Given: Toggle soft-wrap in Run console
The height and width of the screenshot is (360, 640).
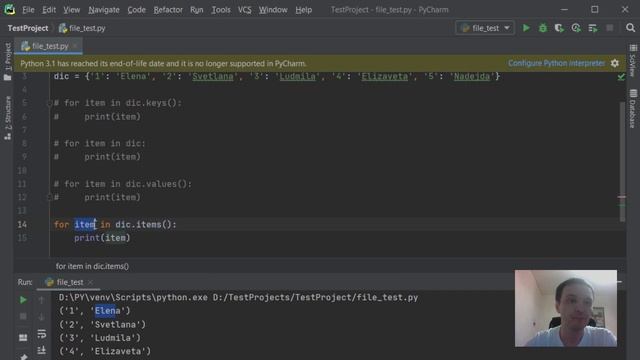Looking at the screenshot, I should click(42, 334).
